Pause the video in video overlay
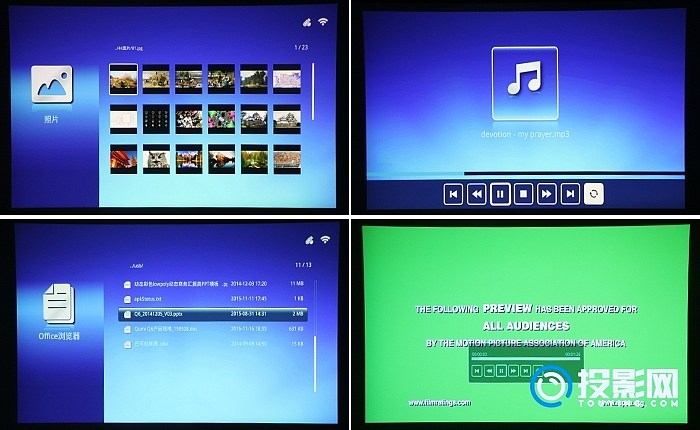Screen dimensions: 700x430 tap(501, 371)
